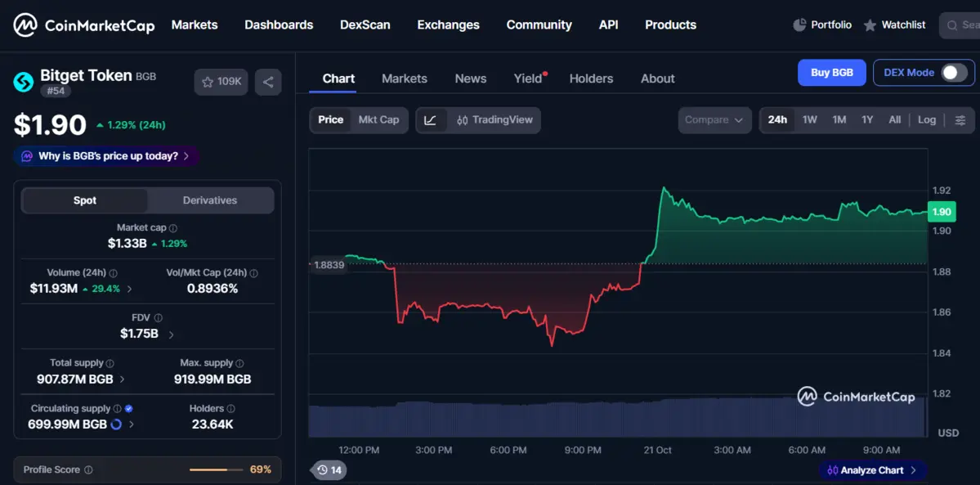Click the info icon beside Market cap
Viewport: 980px width, 485px height.
click(173, 228)
